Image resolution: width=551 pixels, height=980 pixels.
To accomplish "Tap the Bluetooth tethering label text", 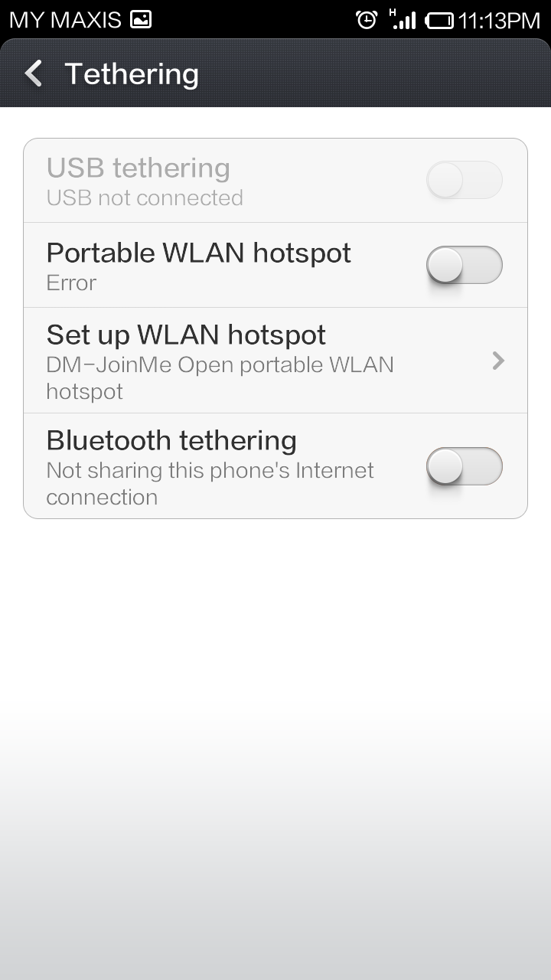I will click(171, 440).
